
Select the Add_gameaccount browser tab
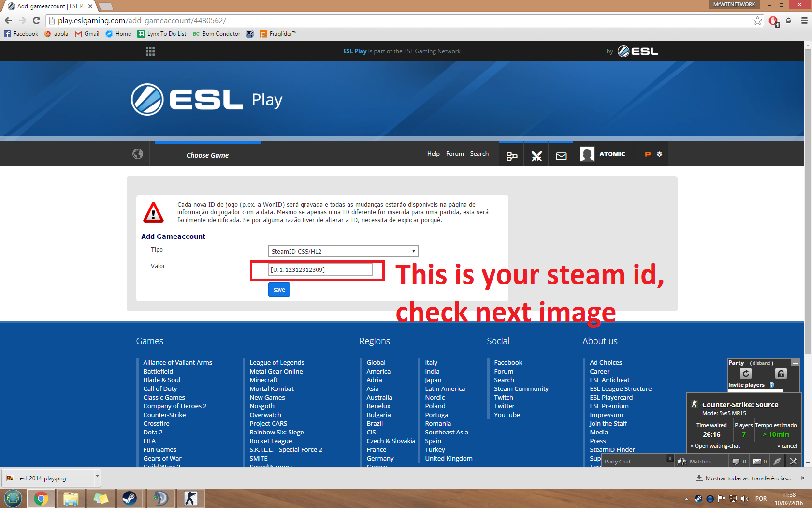tap(50, 6)
